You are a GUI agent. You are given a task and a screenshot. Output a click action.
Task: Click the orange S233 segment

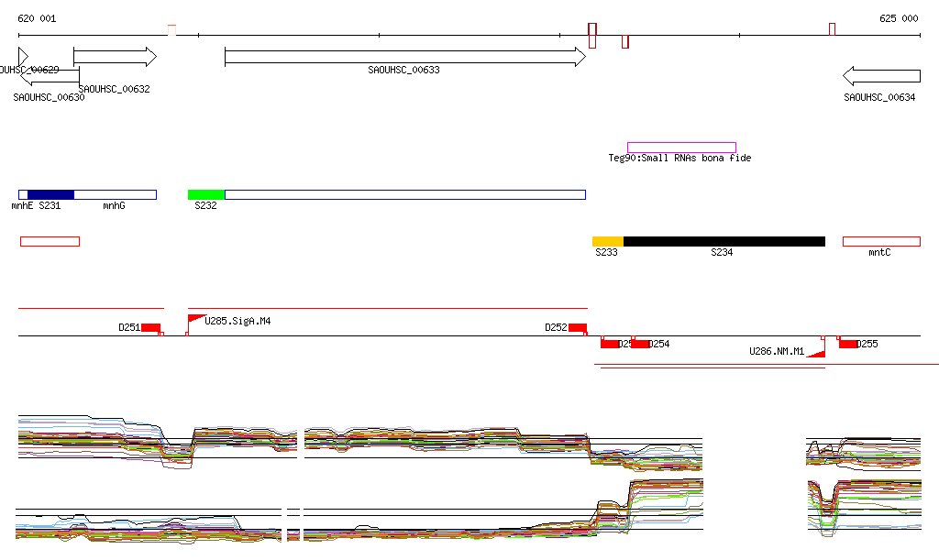608,241
